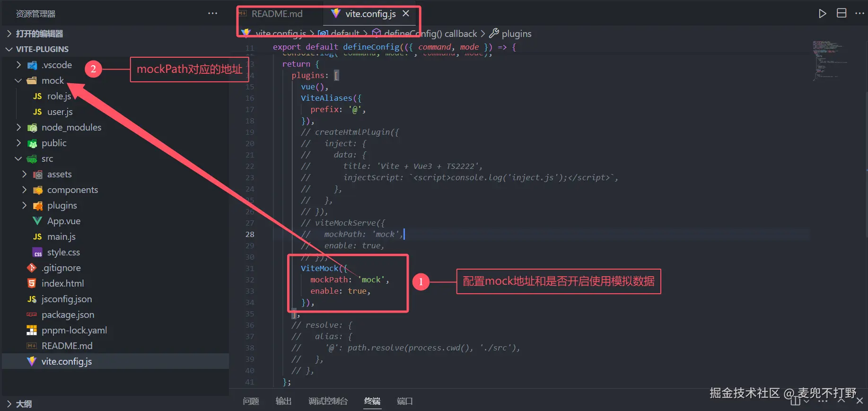Switch to the 输出 panel tab

[x=283, y=401]
